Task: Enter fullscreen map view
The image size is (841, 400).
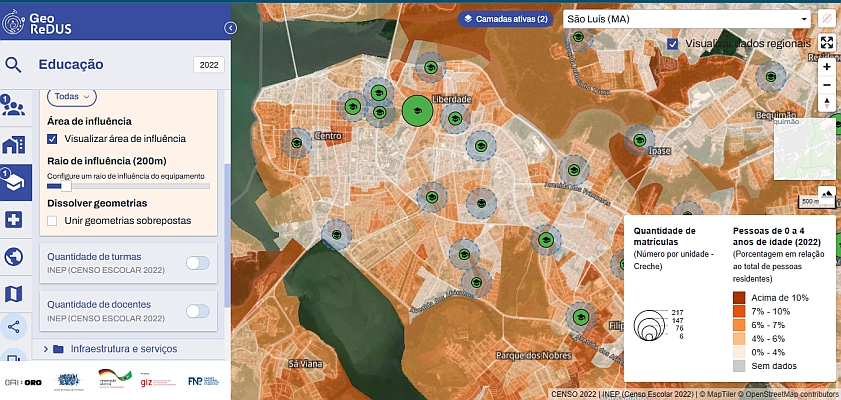Action: pyautogui.click(x=826, y=43)
